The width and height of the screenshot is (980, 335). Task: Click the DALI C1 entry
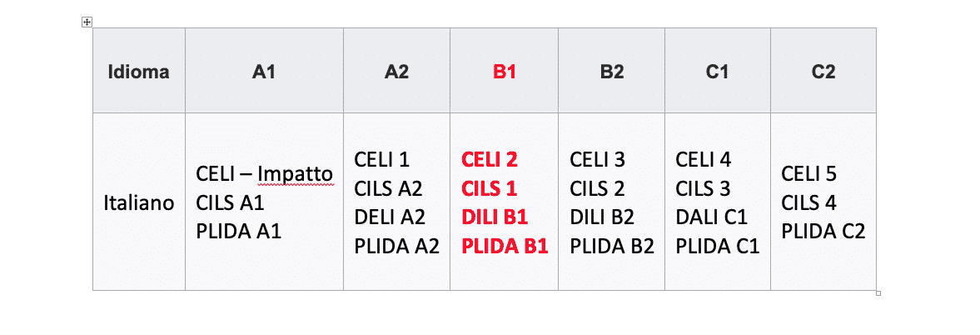711,217
